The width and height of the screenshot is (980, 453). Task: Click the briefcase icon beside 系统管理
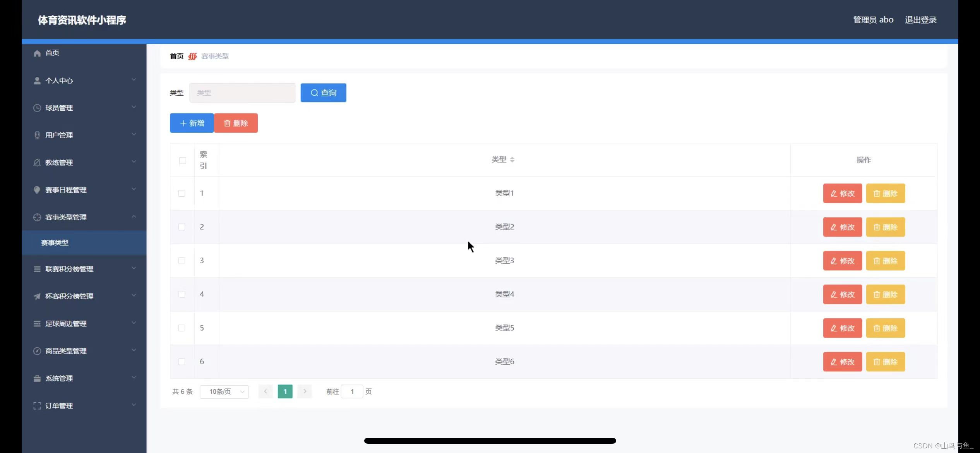(x=37, y=378)
